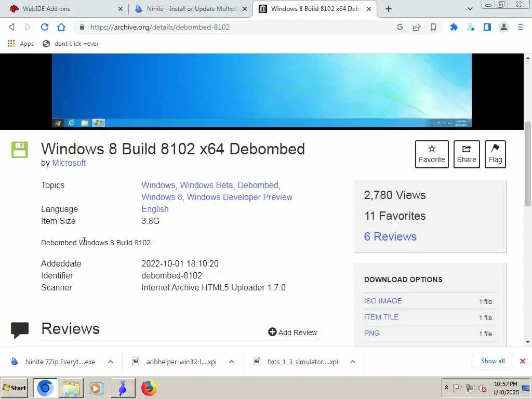The image size is (532, 399).
Task: Open the fxos_1_3_simulator xpi download
Action: pos(296,362)
